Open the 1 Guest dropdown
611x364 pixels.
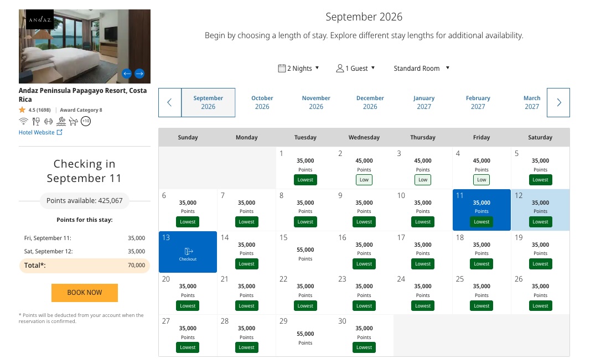point(355,68)
